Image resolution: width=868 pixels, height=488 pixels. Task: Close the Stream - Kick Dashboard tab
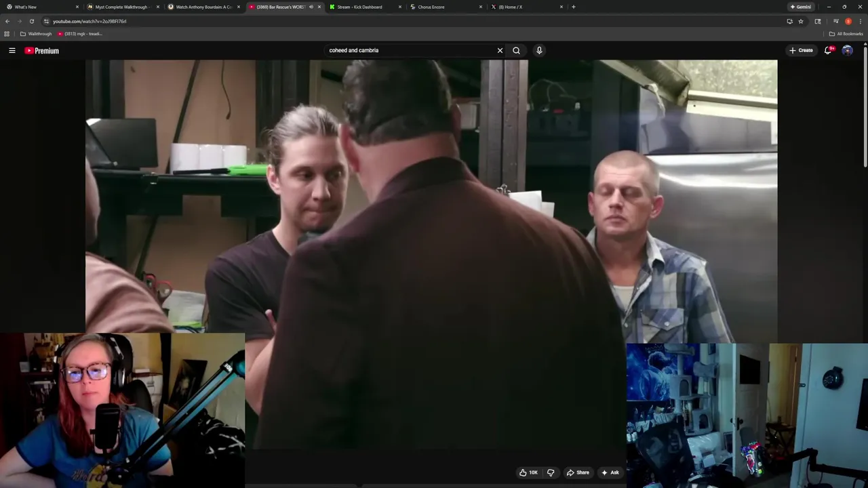click(x=400, y=7)
